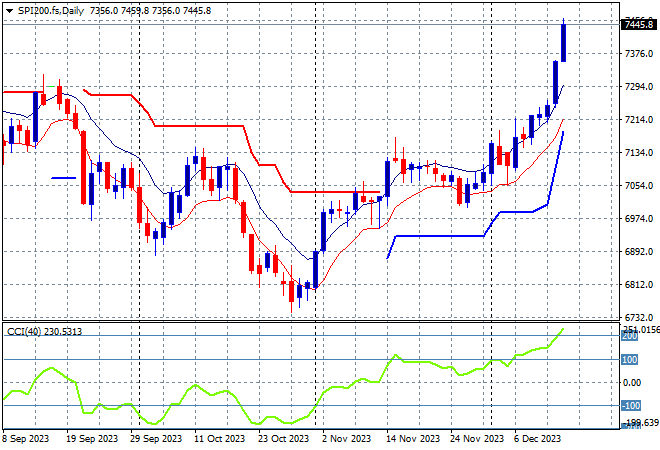This screenshot has height=450, width=660.
Task: Click the 7376.0 price axis label
Action: [x=634, y=54]
